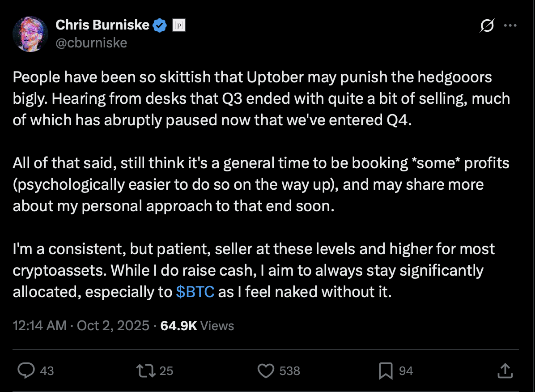Click the square affiliation badge next to name

(x=179, y=26)
